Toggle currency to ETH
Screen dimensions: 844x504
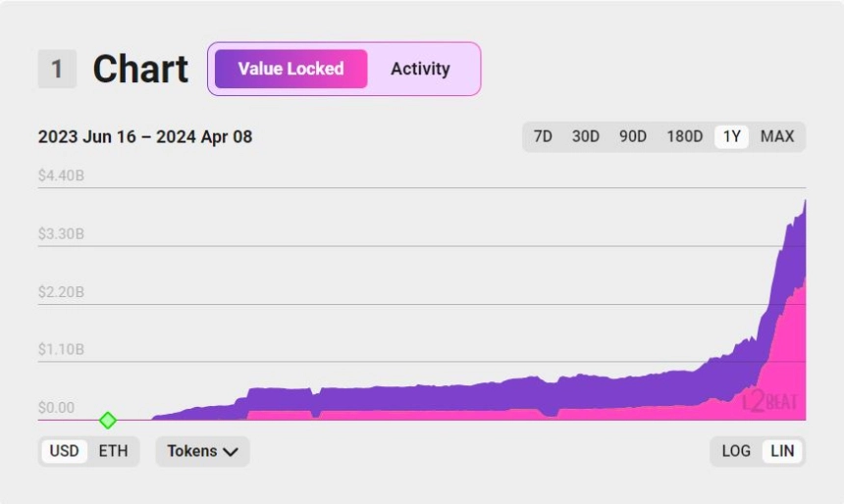pyautogui.click(x=113, y=451)
